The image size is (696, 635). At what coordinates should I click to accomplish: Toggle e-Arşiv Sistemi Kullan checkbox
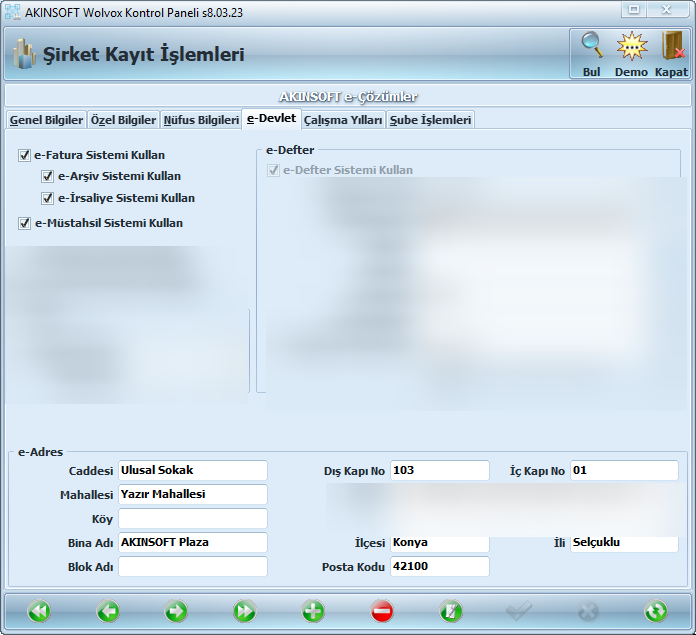pyautogui.click(x=47, y=176)
